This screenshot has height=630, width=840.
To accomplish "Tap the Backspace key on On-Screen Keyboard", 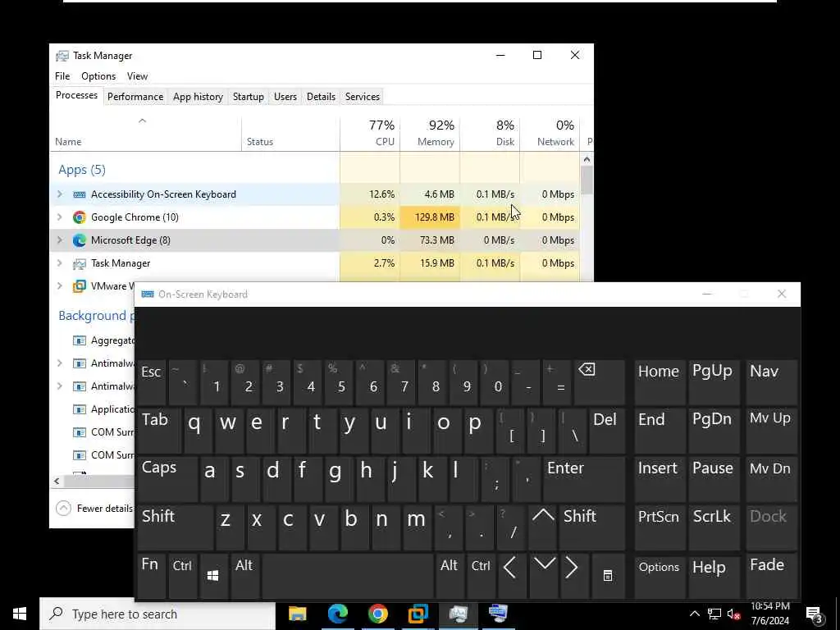I will [599, 382].
